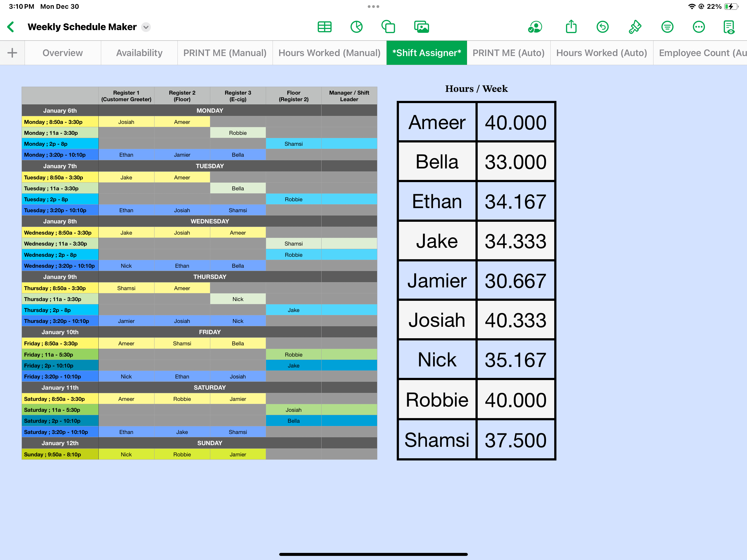Switch to the Availability tab
The width and height of the screenshot is (747, 560).
click(x=139, y=53)
